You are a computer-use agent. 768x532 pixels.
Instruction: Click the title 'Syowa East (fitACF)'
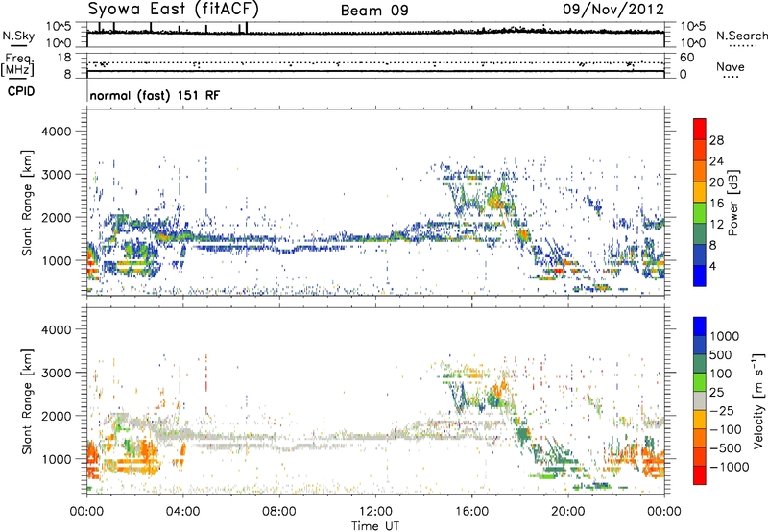tap(174, 9)
